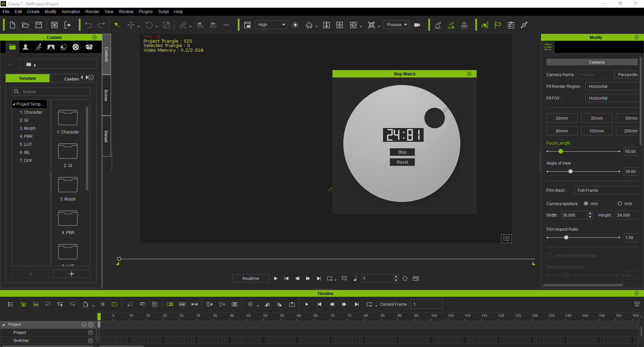The width and height of the screenshot is (644, 347).
Task: Set lens to 20mm preset
Action: pos(562,118)
